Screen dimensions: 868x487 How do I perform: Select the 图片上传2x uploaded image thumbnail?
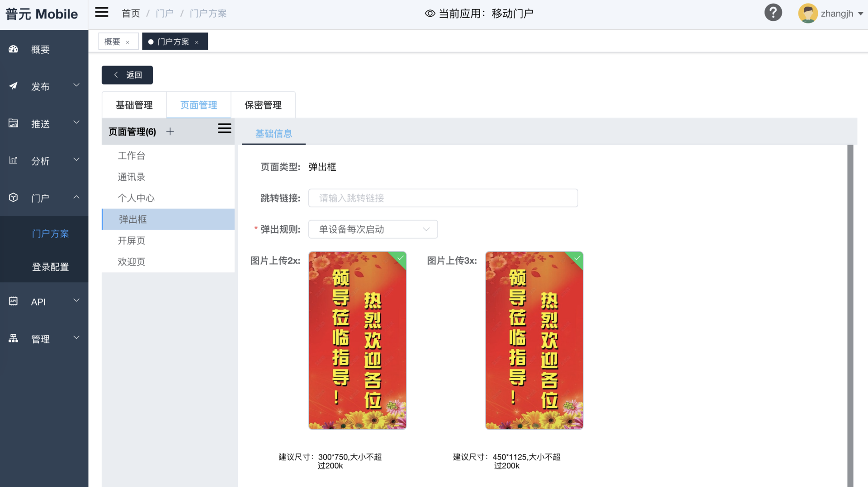click(357, 340)
